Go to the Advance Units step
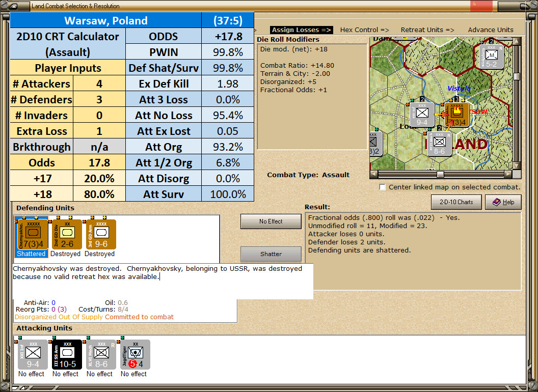The width and height of the screenshot is (538, 392). (491, 30)
